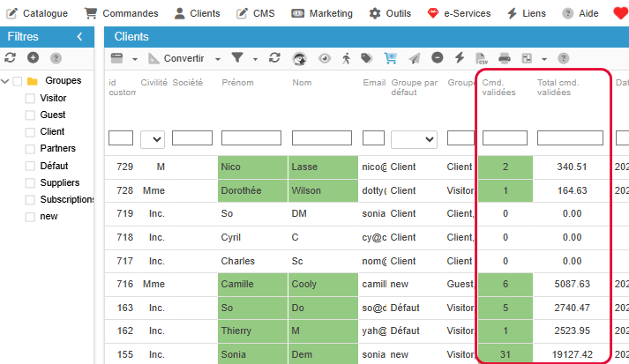
Task: Select the 19127.42 total cell
Action: click(x=572, y=354)
